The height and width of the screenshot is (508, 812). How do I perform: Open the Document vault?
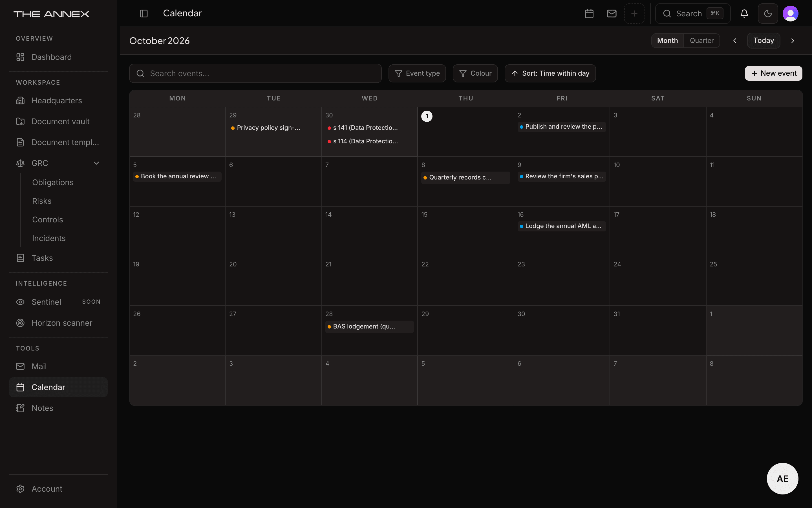pyautogui.click(x=58, y=121)
